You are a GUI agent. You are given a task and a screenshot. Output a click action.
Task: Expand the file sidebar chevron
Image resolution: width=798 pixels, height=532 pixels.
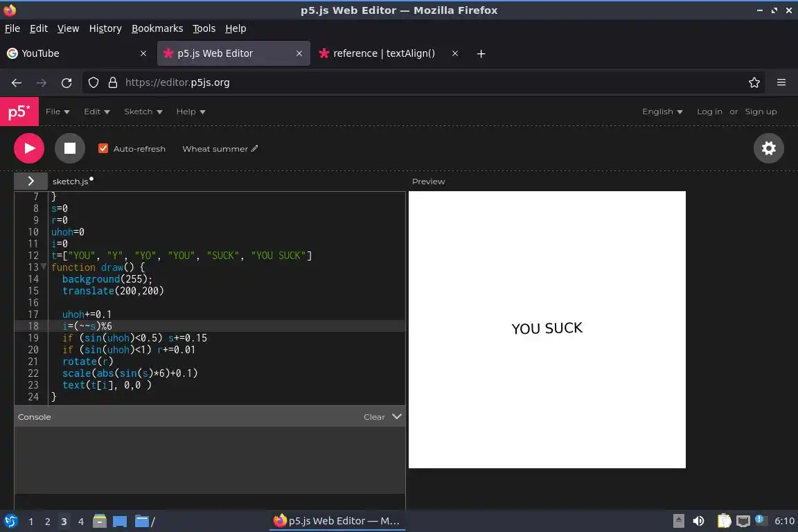pos(30,181)
